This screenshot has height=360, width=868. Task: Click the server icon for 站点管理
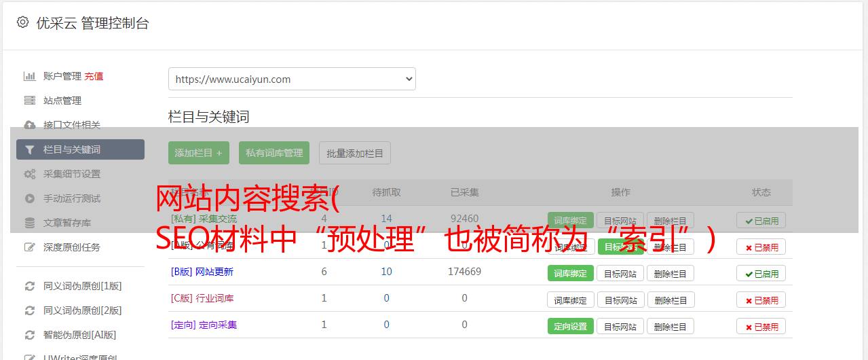tap(29, 101)
